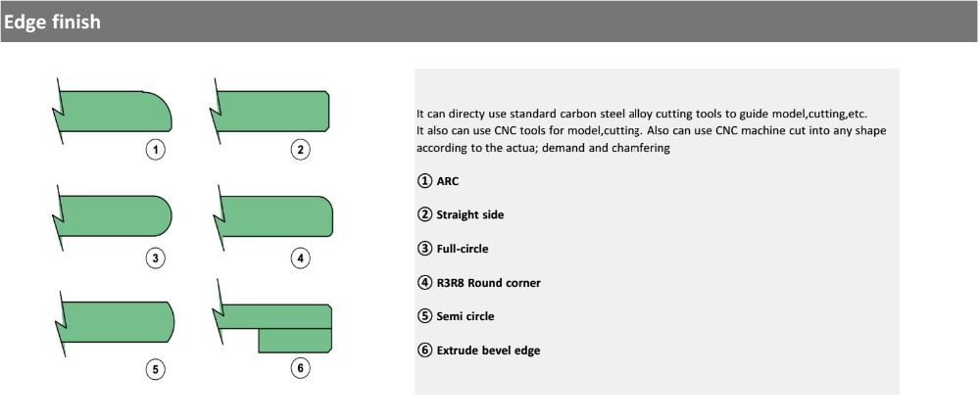Click circled number 6 under sixth shape
980x420 pixels.
click(x=301, y=368)
